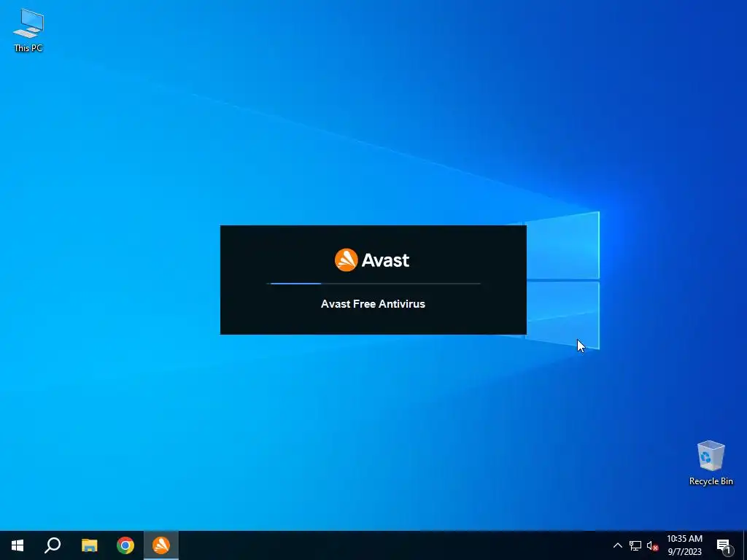Viewport: 747px width, 560px height.
Task: Open the network status tray icon
Action: click(635, 545)
